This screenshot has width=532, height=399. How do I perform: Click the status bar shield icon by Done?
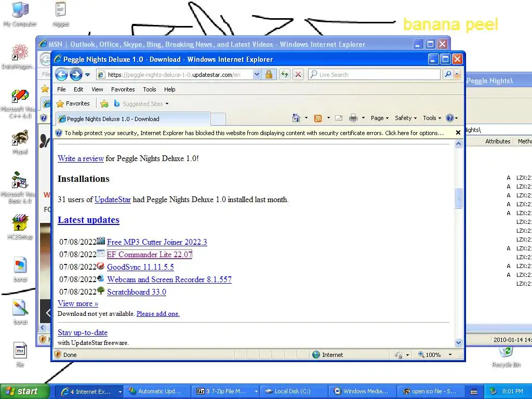click(58, 354)
